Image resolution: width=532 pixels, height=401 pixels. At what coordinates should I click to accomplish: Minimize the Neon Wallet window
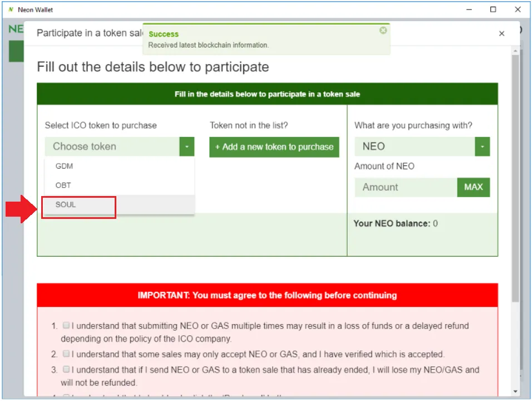click(x=469, y=9)
